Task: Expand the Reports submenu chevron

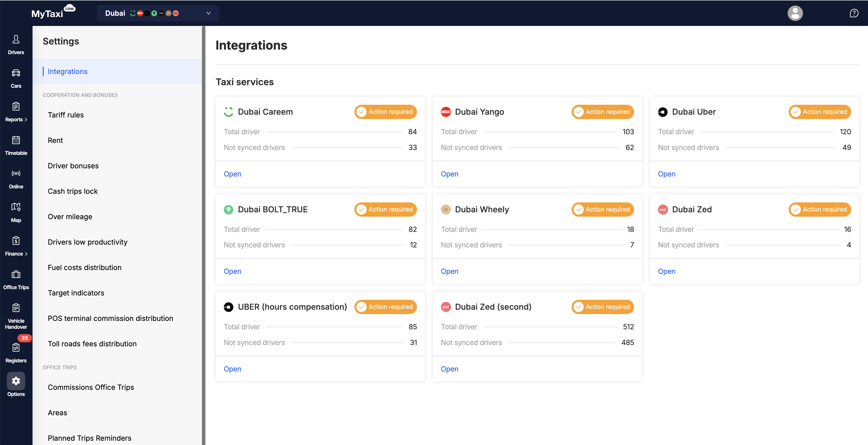Action: (26, 120)
